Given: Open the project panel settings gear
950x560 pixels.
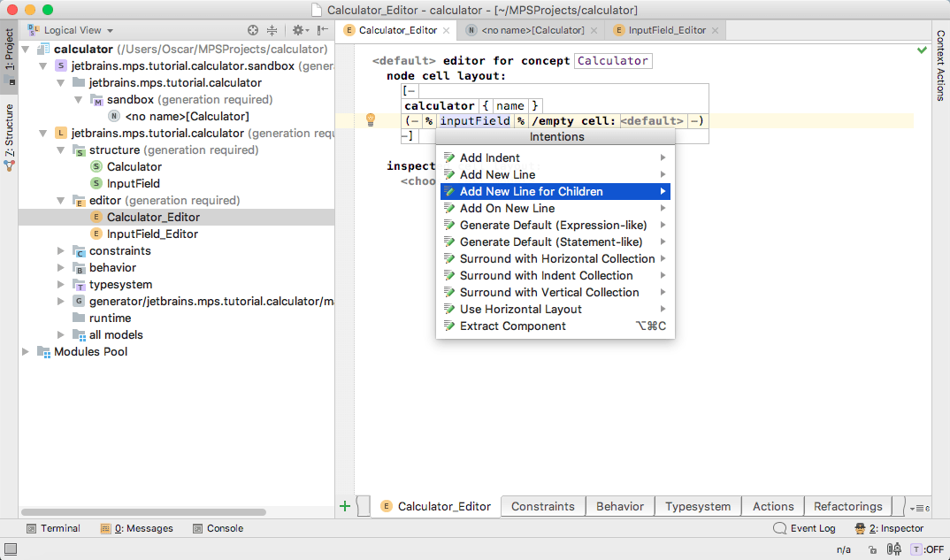Looking at the screenshot, I should [x=298, y=30].
